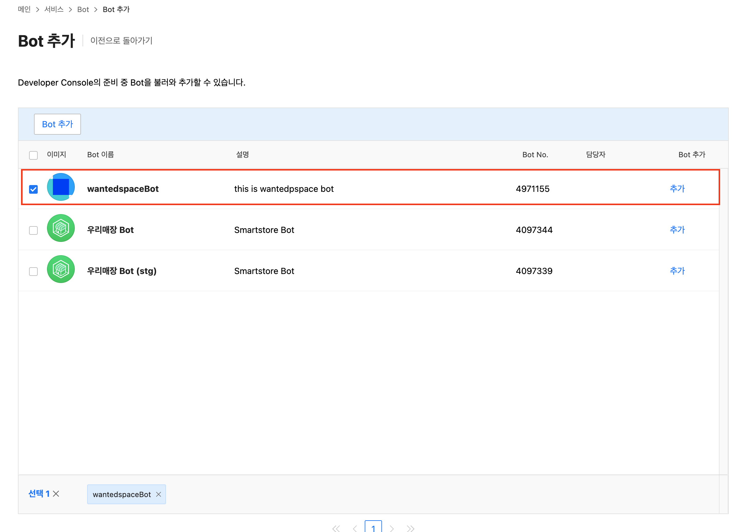Go to the last page with the double-right arrow

[410, 528]
